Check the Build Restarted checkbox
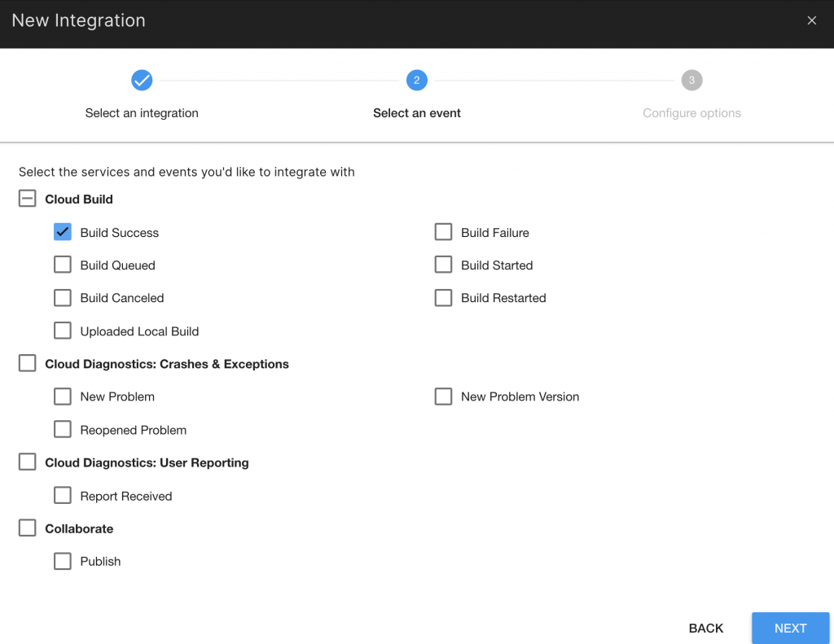The image size is (834, 644). [443, 298]
